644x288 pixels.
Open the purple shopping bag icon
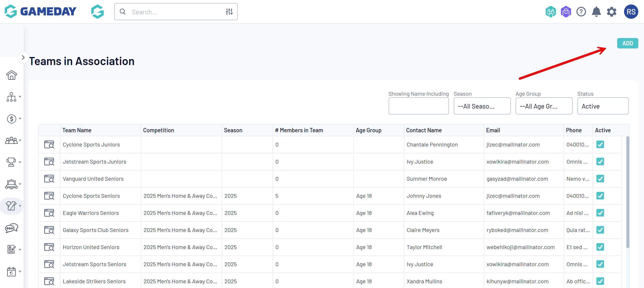coord(566,12)
